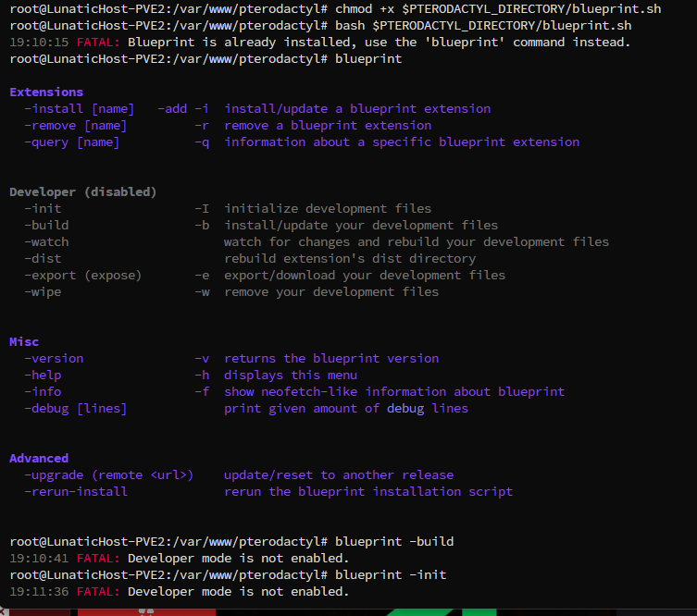Click the '-h' short flag

(x=202, y=376)
